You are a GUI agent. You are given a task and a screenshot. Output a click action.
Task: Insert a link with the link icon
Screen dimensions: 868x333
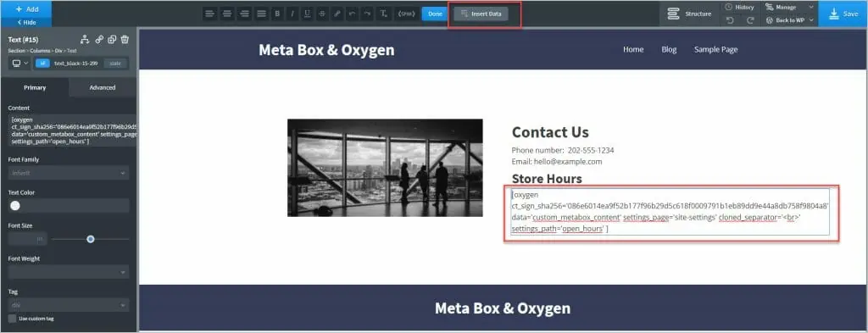tap(337, 14)
